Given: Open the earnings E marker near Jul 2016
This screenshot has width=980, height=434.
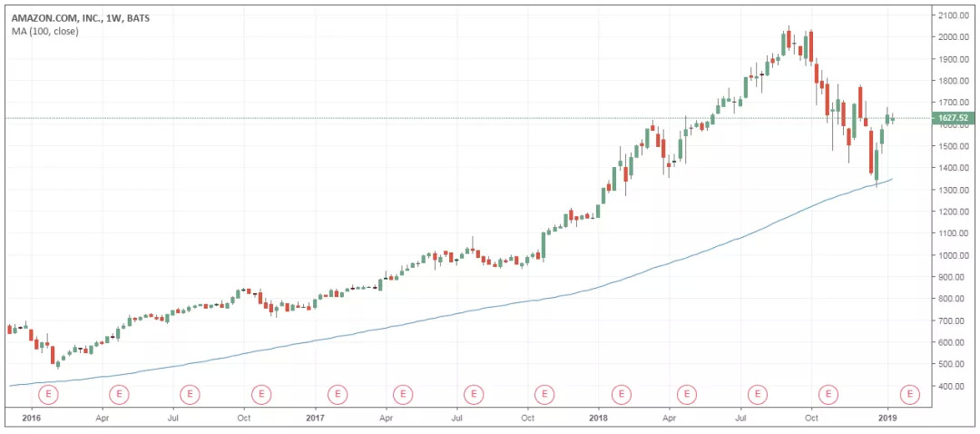Looking at the screenshot, I should click(190, 394).
